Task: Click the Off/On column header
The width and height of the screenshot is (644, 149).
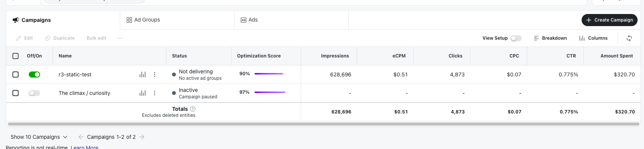Action: 34,56
